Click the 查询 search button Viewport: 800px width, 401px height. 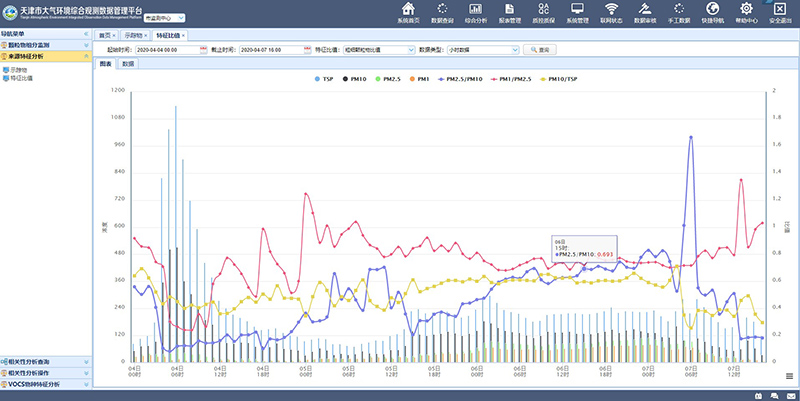coord(540,48)
